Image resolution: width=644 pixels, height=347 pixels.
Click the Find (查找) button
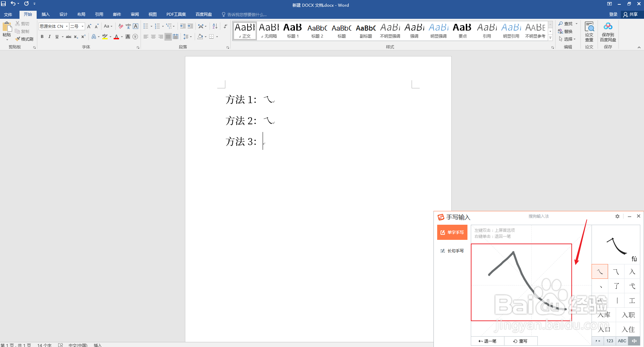click(566, 24)
